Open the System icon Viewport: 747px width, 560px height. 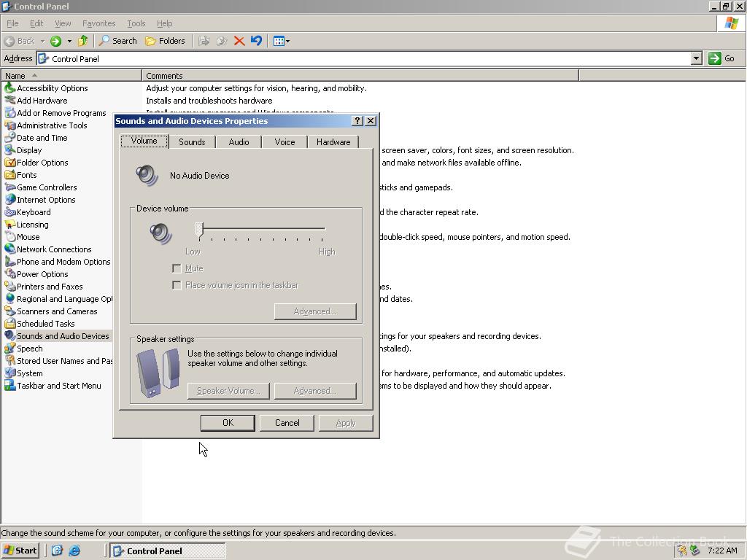pos(9,373)
